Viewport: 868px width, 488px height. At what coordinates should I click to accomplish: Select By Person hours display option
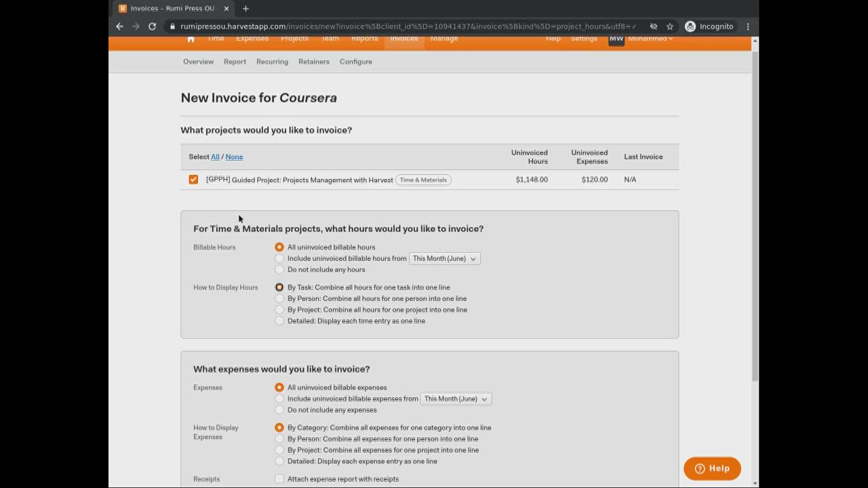click(x=279, y=298)
